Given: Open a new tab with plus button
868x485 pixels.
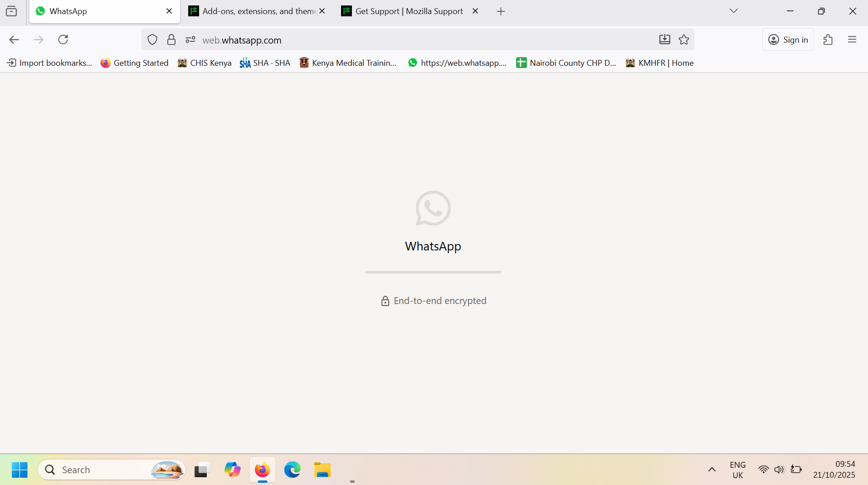Looking at the screenshot, I should (x=501, y=11).
